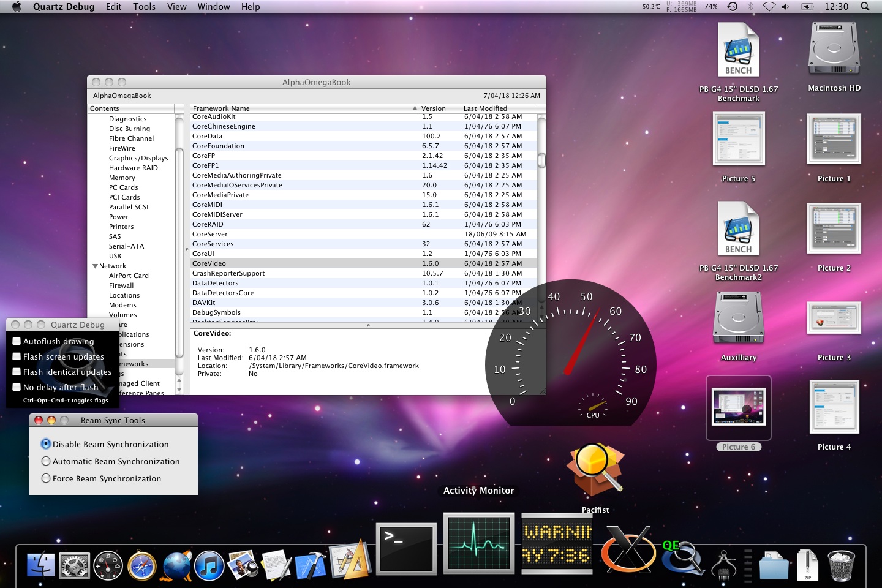Select the CoreFoundation framework row
Viewport: 882px width, 588px height.
[x=218, y=146]
